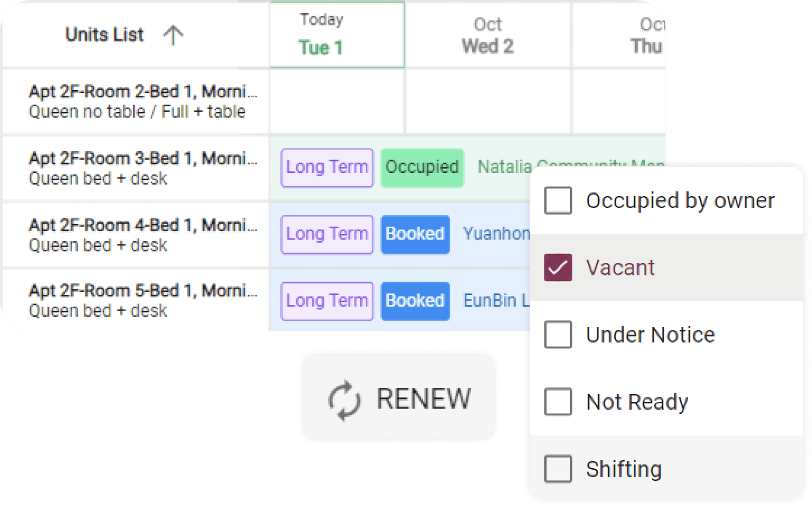Open the Natalia tenant booking link
Screen dimensions: 812x507
[504, 167]
